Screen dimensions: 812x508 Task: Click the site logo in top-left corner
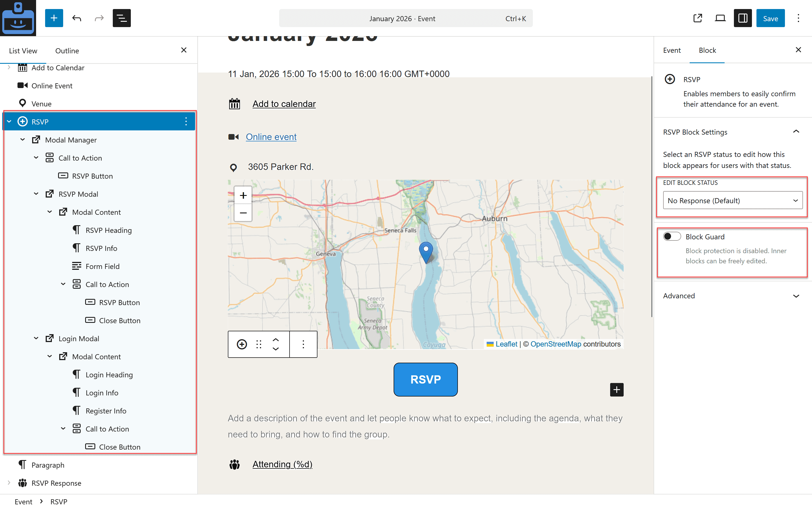click(x=18, y=18)
